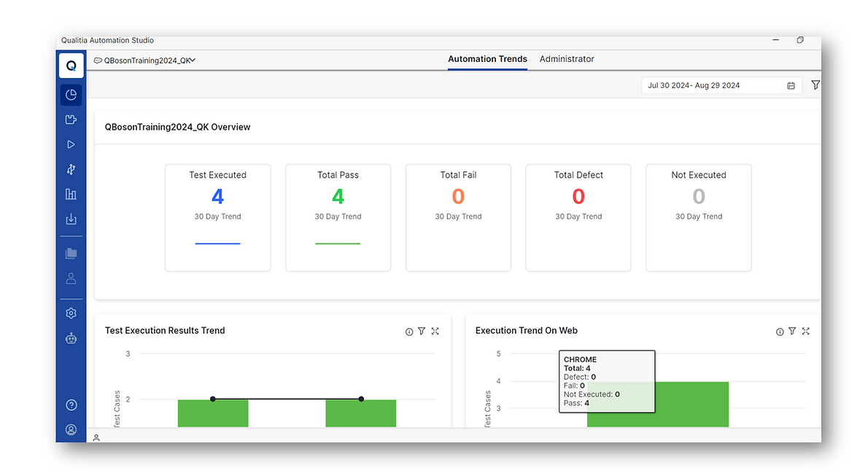Click the Test Executed card
The image size is (868, 473).
(x=217, y=217)
